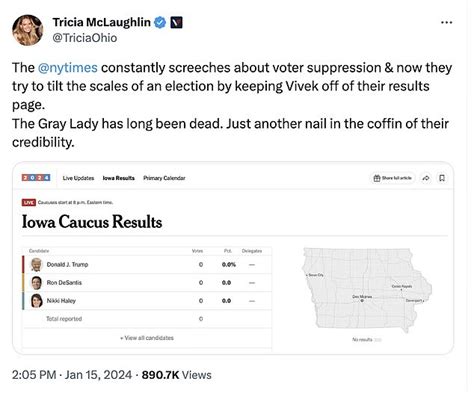The image size is (474, 393).
Task: Click the blue verified checkmark badge
Action: (160, 22)
